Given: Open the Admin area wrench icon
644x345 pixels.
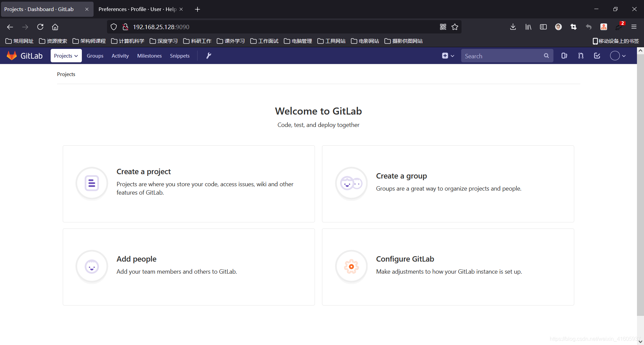Looking at the screenshot, I should tap(209, 56).
